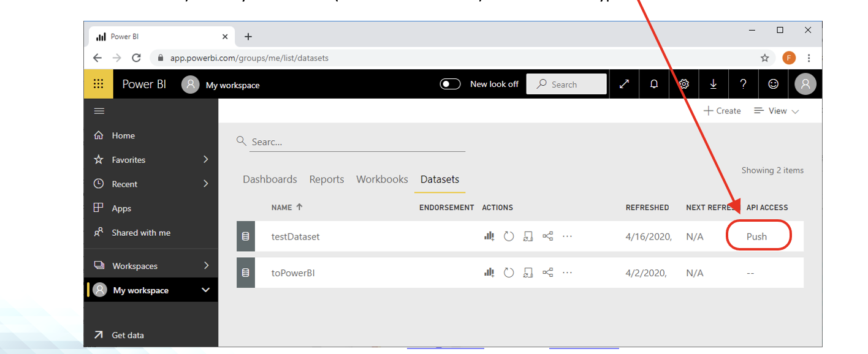
Task: Click the notifications bell icon
Action: (654, 85)
